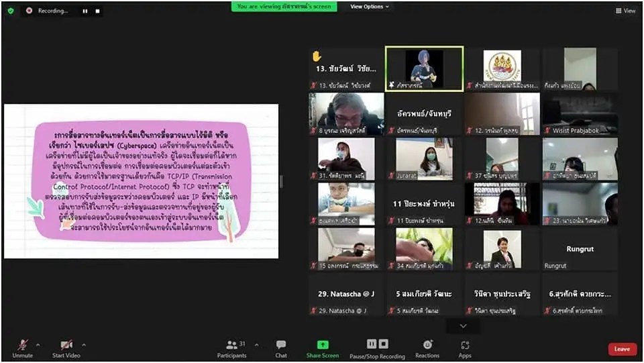Show next page of gallery participants

pyautogui.click(x=463, y=325)
